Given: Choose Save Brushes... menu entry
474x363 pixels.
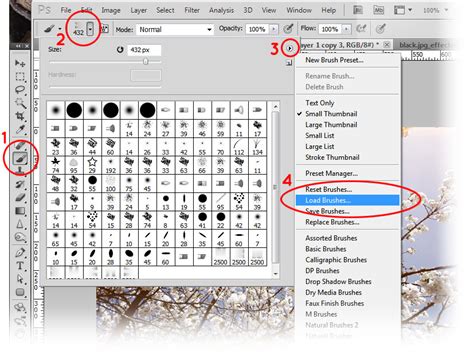Looking at the screenshot, I should pyautogui.click(x=327, y=211).
